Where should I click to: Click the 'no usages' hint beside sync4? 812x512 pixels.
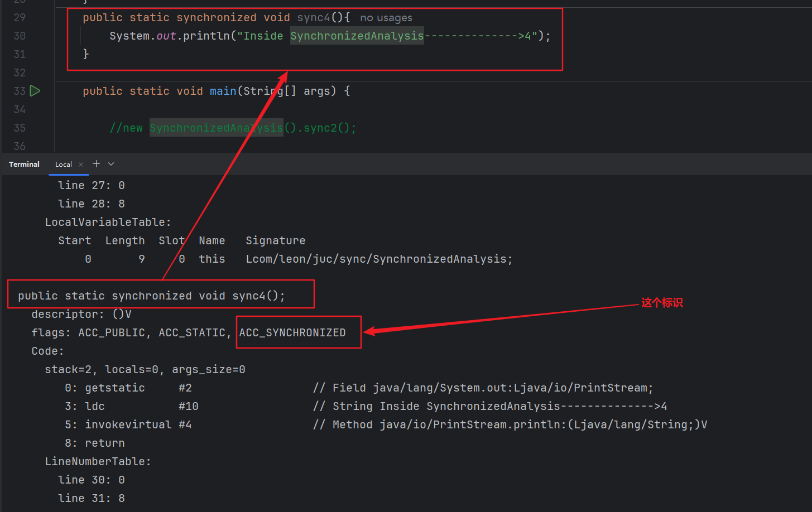click(386, 18)
